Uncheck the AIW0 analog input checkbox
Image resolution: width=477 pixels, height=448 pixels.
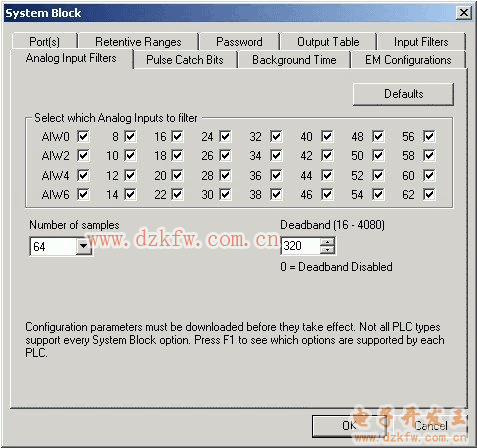[83, 136]
